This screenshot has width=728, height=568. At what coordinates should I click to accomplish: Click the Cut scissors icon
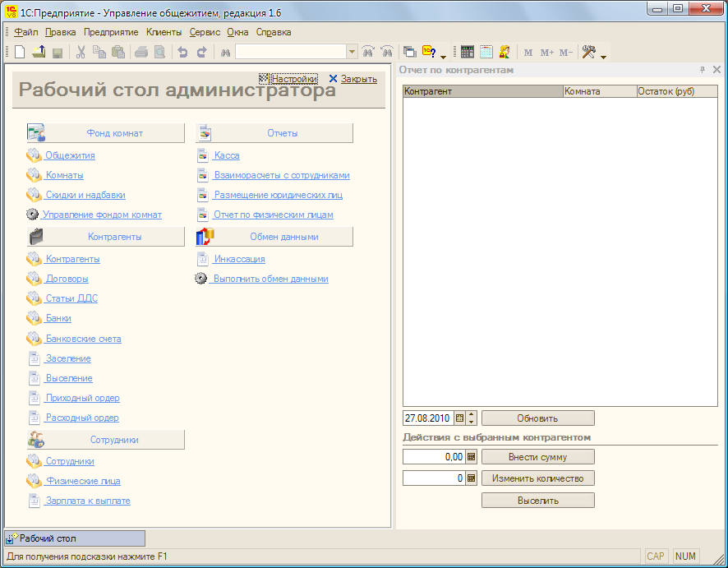[81, 52]
